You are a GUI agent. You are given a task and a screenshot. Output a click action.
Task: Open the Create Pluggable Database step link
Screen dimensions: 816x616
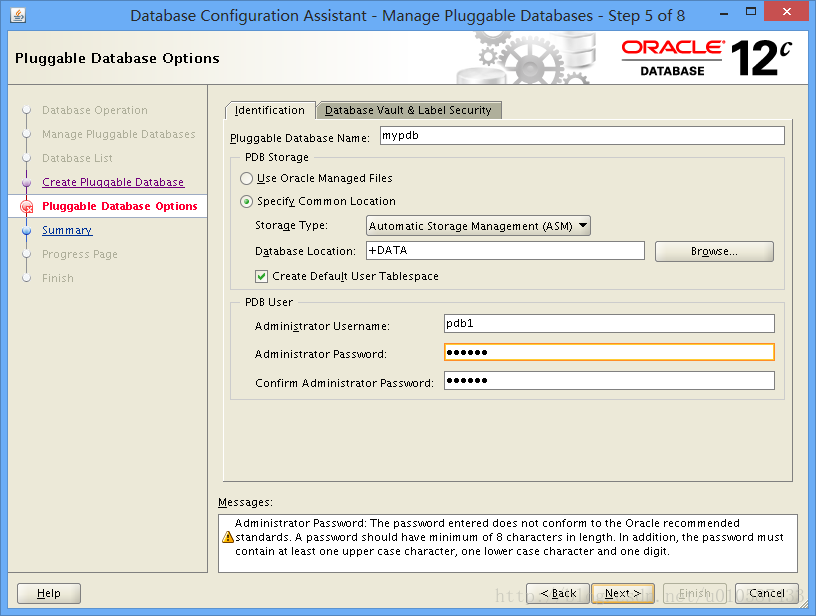pyautogui.click(x=113, y=182)
